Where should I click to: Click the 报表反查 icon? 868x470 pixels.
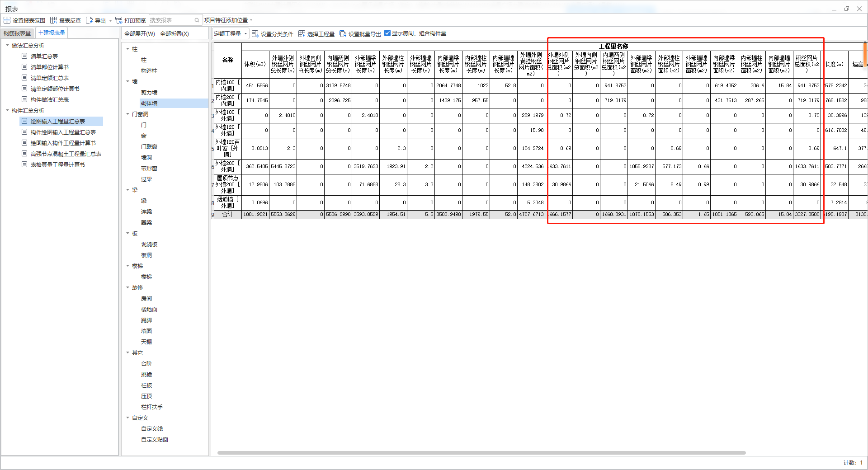point(53,20)
